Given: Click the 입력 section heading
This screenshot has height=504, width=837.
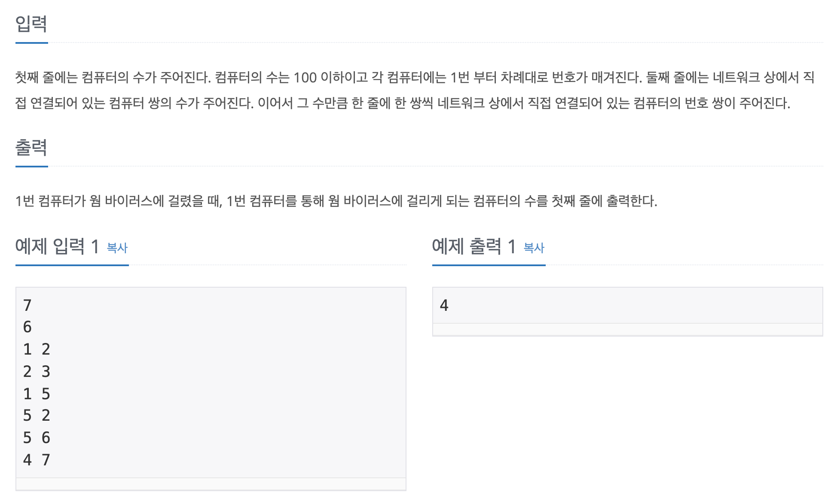Looking at the screenshot, I should coord(31,24).
